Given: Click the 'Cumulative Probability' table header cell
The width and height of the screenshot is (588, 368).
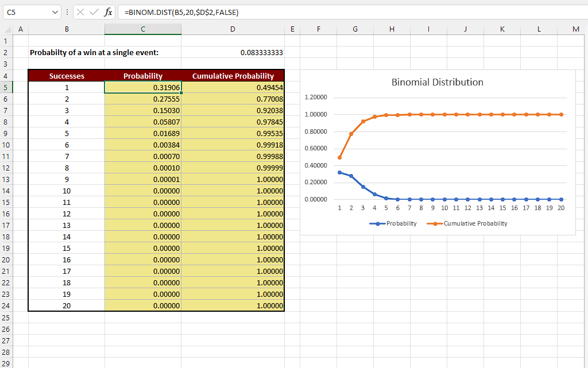Looking at the screenshot, I should pos(233,76).
